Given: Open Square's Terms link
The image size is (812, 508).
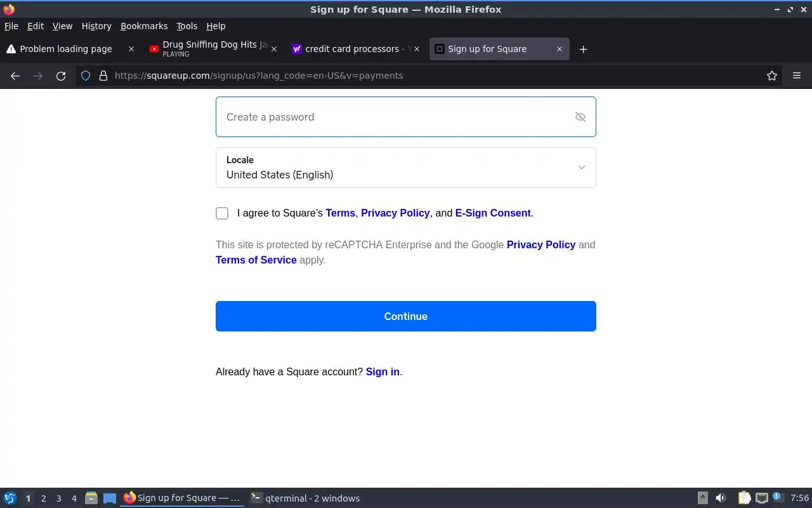Looking at the screenshot, I should tap(340, 213).
